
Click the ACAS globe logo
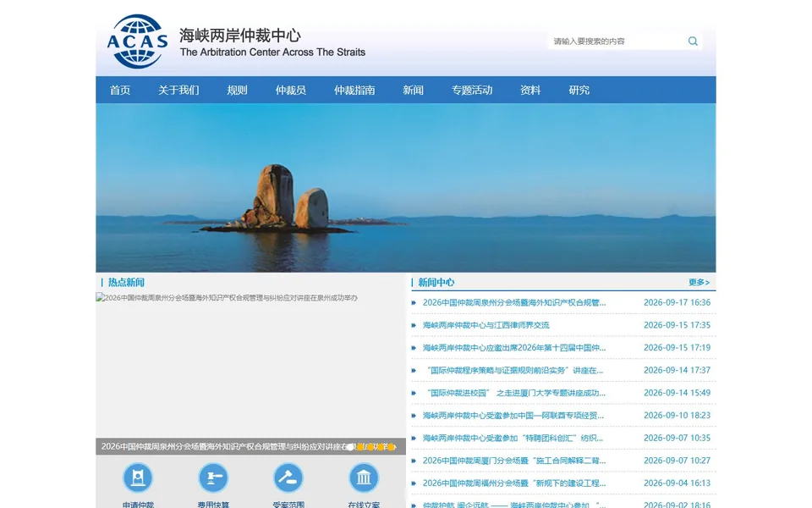click(137, 41)
